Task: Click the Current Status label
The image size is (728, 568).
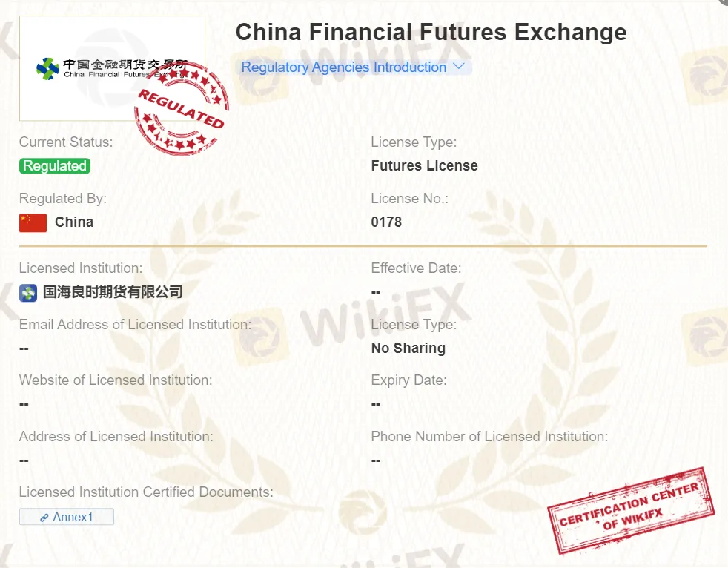Action: coord(66,142)
